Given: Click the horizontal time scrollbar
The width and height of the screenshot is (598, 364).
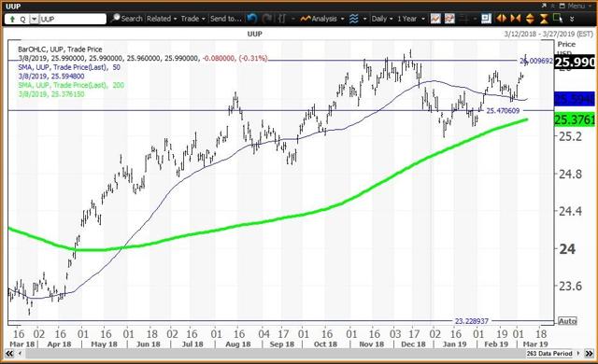Looking at the screenshot, I should point(275,354).
